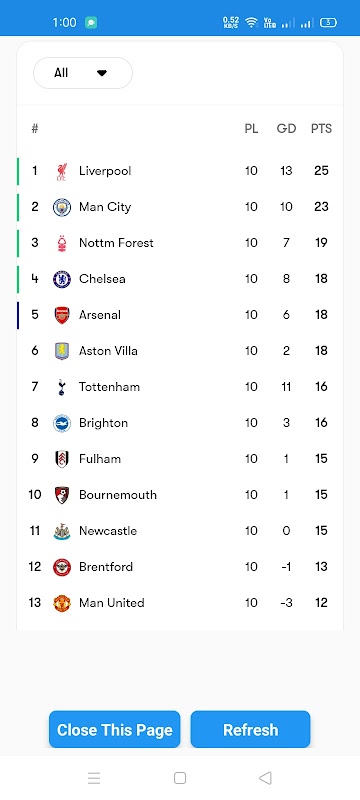Sort by the PTS column header
Viewport: 360px width, 800px height.
point(321,129)
